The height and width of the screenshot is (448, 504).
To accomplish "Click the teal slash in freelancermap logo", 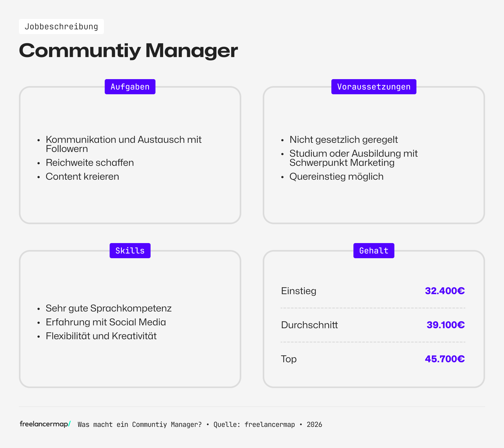I will click(x=69, y=424).
